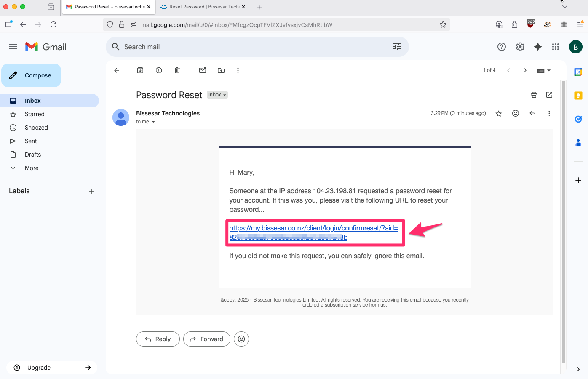Image resolution: width=588 pixels, height=379 pixels.
Task: Archive this Password Reset email
Action: coord(140,70)
